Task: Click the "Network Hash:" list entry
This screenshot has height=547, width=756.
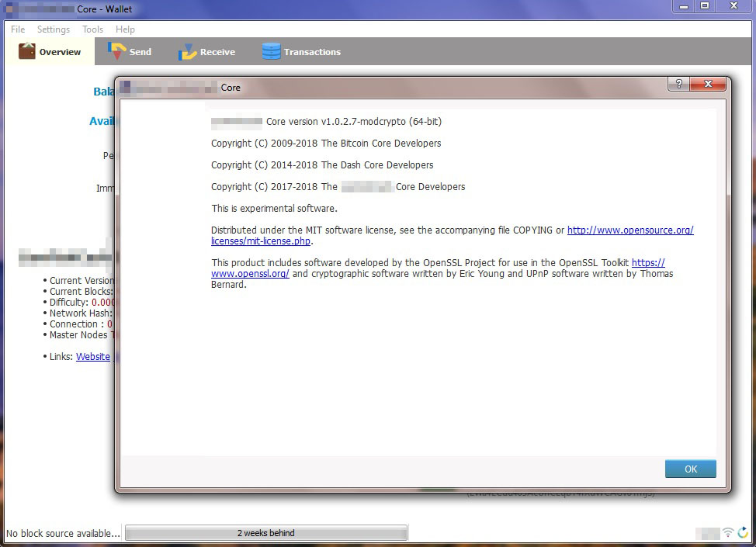Action: 78,313
